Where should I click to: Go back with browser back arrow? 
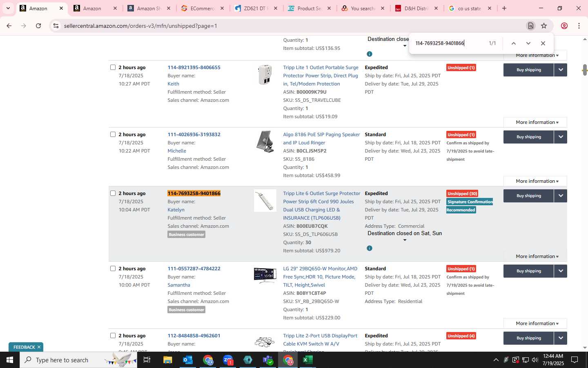pos(9,26)
